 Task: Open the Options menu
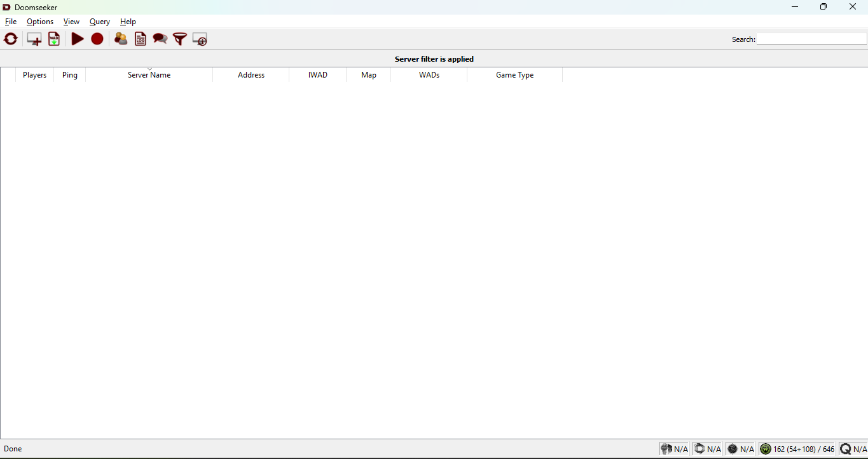click(x=40, y=22)
